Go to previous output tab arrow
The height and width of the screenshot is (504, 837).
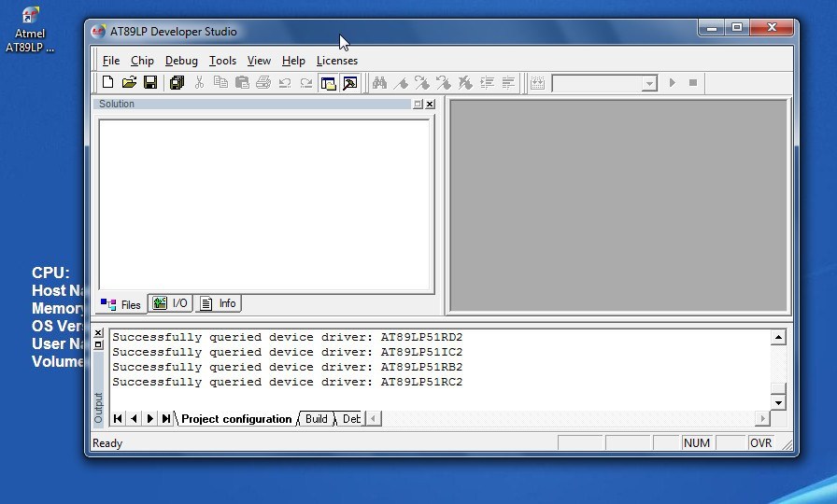pos(134,419)
